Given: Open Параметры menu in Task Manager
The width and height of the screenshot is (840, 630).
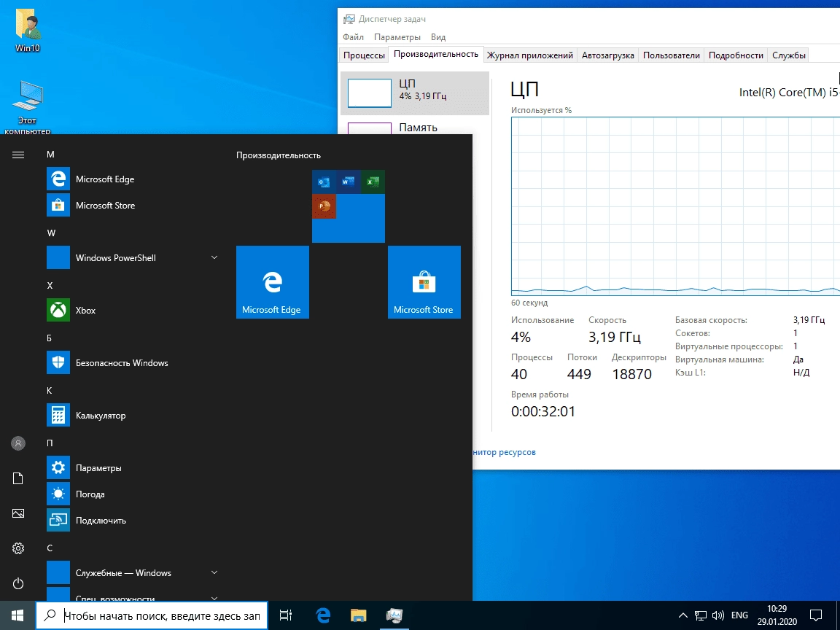Looking at the screenshot, I should [397, 37].
